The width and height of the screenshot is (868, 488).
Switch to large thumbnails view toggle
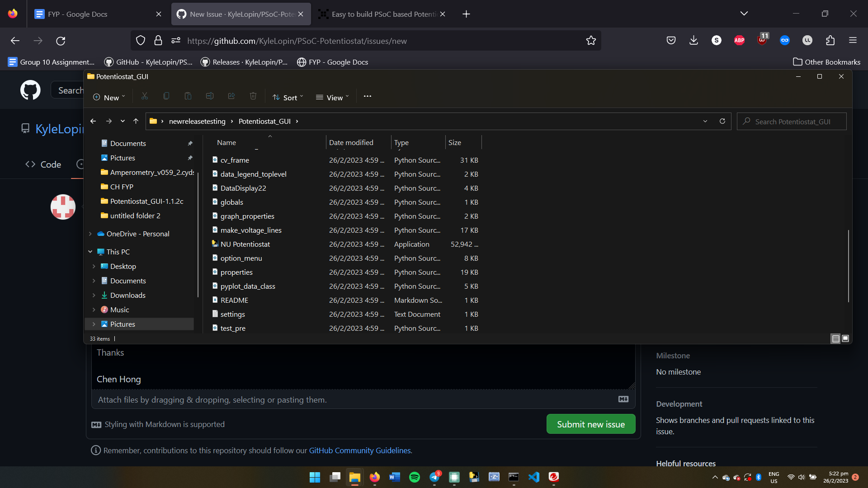pos(845,338)
